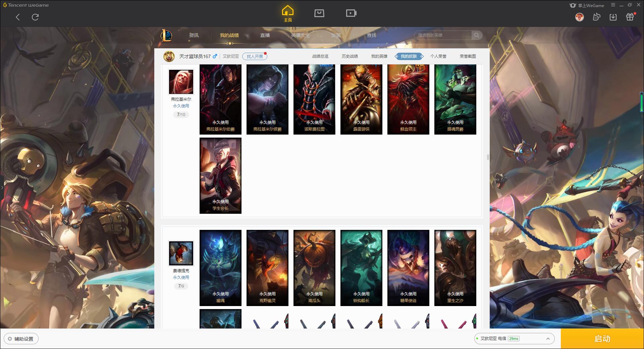
Task: Click the 29ms latency indicator
Action: (x=514, y=339)
